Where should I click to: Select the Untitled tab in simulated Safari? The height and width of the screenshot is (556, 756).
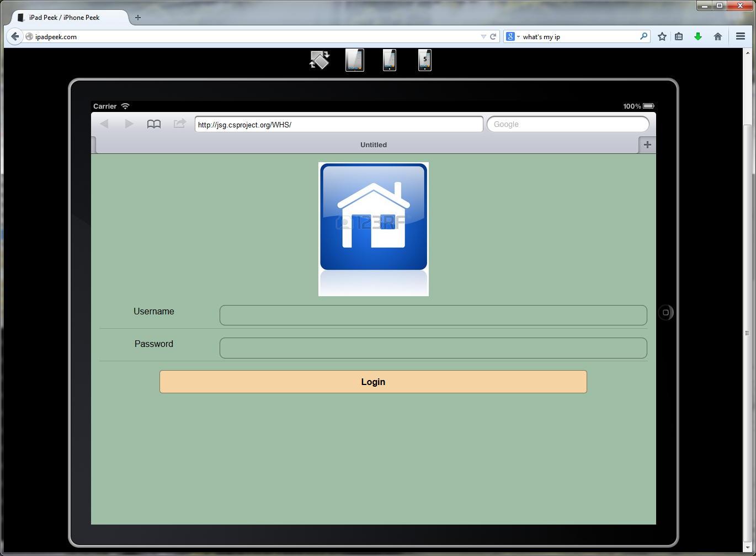pos(368,145)
